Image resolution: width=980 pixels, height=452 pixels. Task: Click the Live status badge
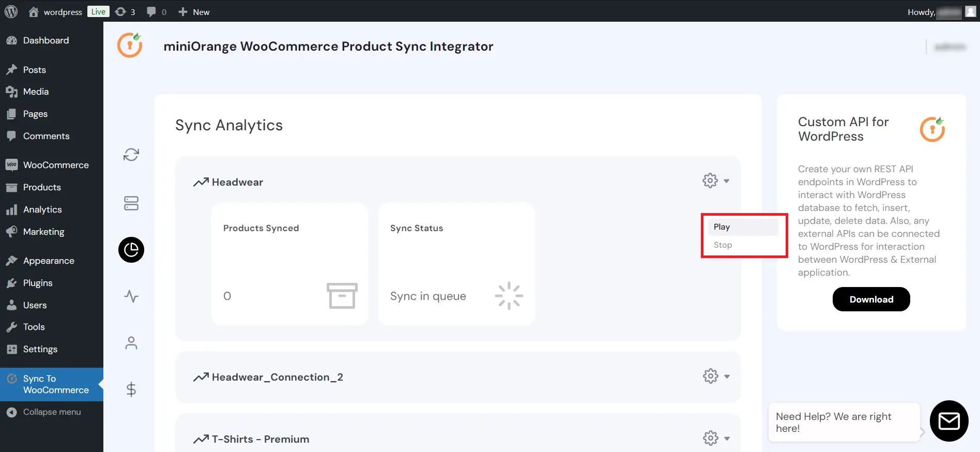click(98, 11)
